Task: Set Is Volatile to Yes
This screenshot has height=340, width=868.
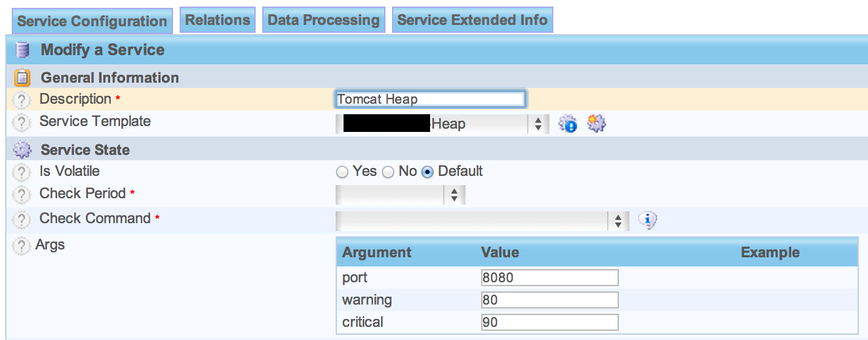Action: pyautogui.click(x=342, y=172)
